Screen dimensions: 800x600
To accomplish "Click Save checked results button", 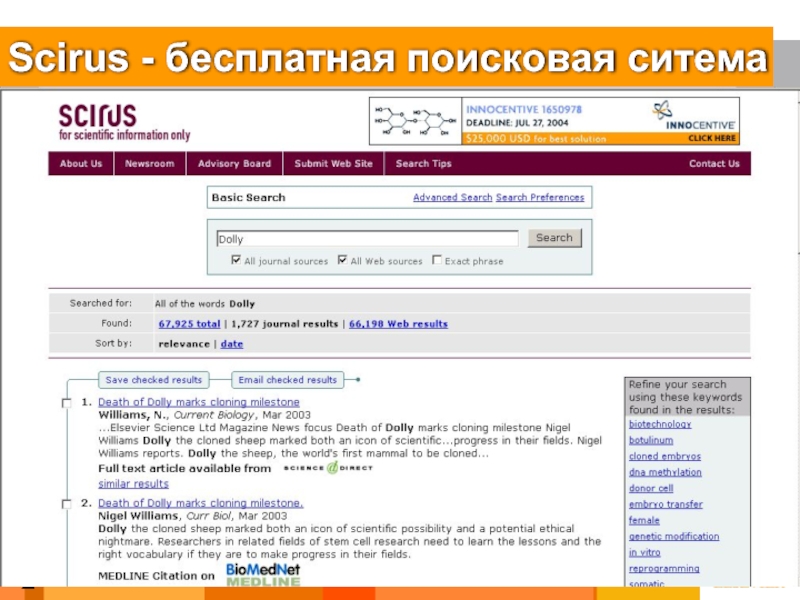I will click(154, 380).
